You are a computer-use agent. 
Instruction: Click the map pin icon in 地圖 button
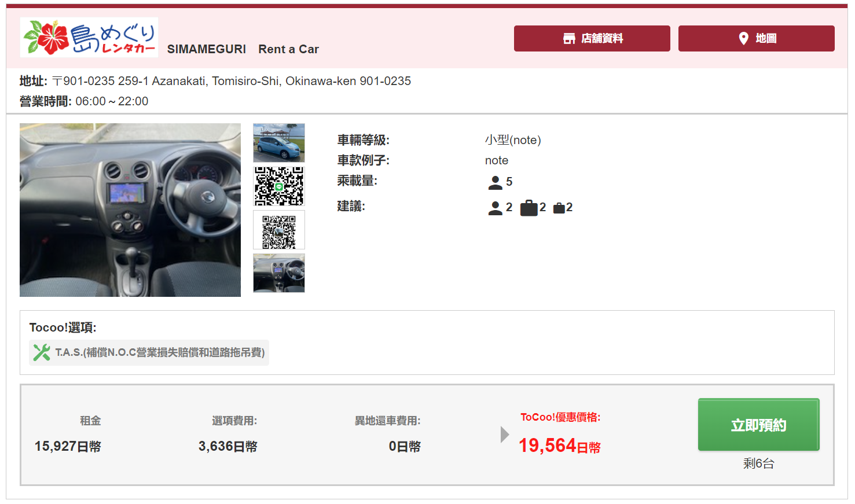click(744, 38)
